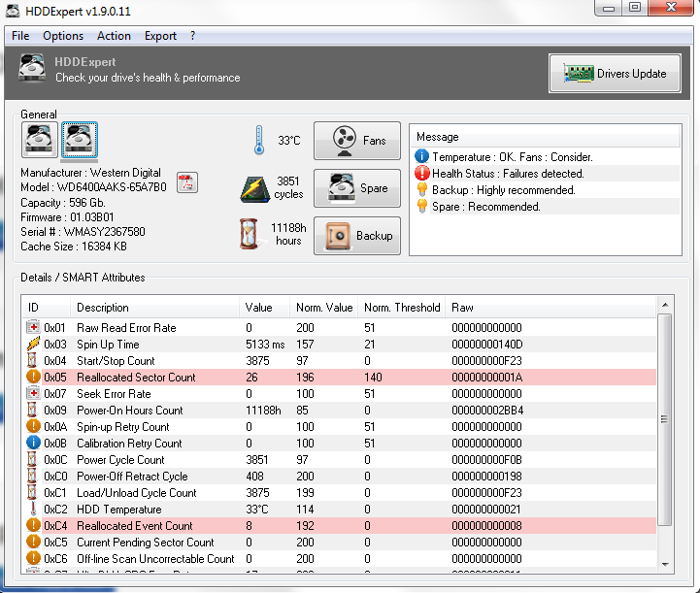Sort by the ID column header
The height and width of the screenshot is (593, 700).
[x=46, y=308]
